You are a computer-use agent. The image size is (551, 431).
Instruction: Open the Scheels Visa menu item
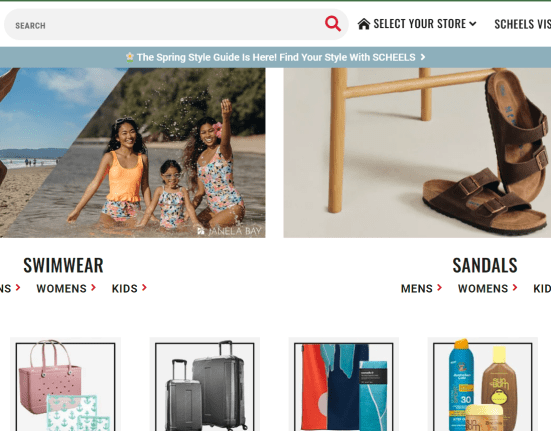click(523, 24)
